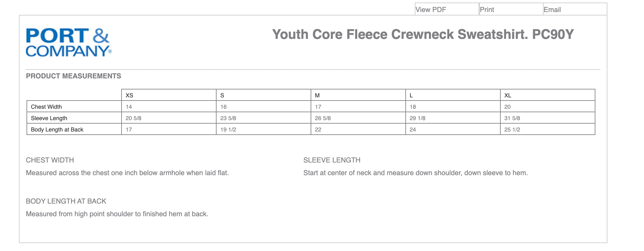Select the 20 5/8 sleeve length cell
Image resolution: width=644 pixels, height=251 pixels.
click(x=134, y=118)
